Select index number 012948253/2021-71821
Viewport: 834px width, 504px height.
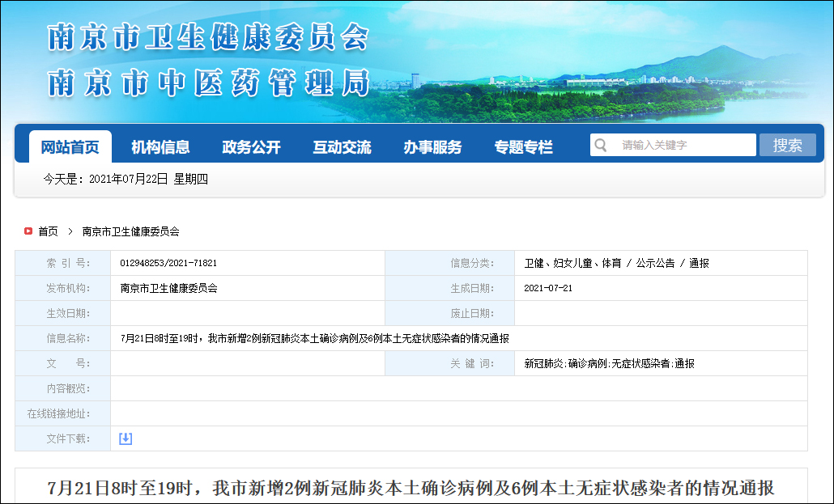coord(168,263)
